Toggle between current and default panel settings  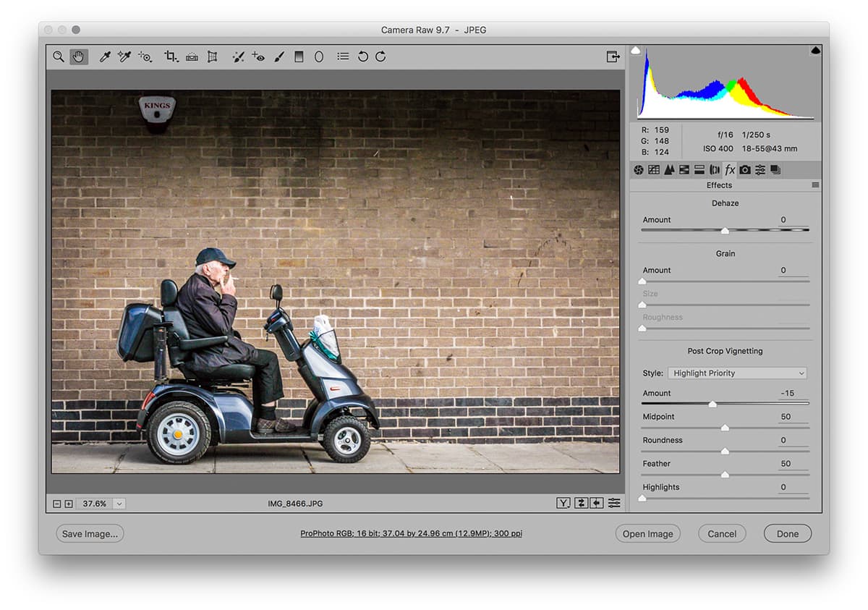614,503
